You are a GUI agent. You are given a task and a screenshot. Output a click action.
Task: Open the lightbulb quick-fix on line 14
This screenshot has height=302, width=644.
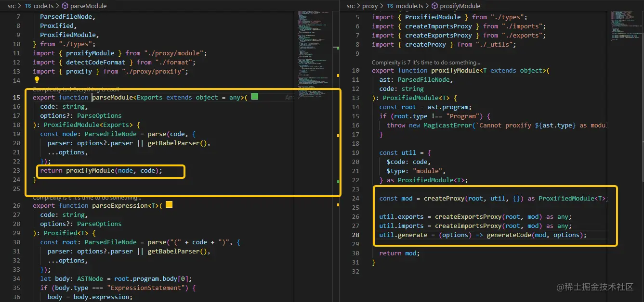[37, 80]
